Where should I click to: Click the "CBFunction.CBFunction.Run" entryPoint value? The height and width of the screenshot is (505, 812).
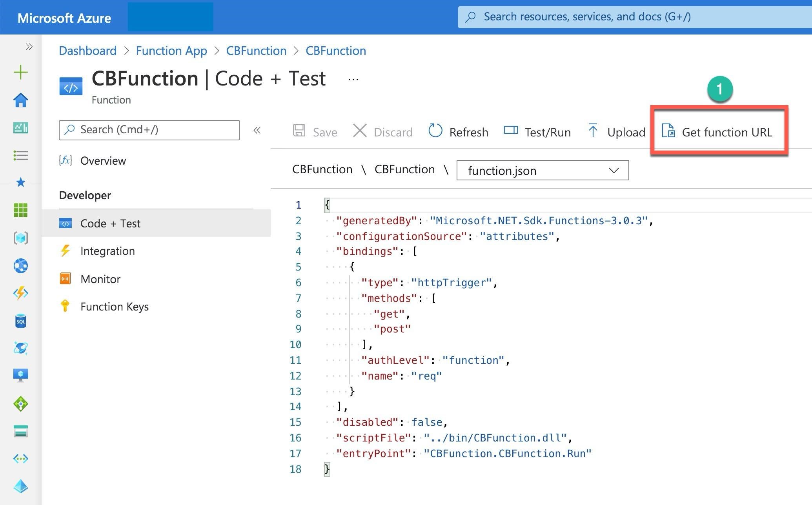pyautogui.click(x=507, y=454)
